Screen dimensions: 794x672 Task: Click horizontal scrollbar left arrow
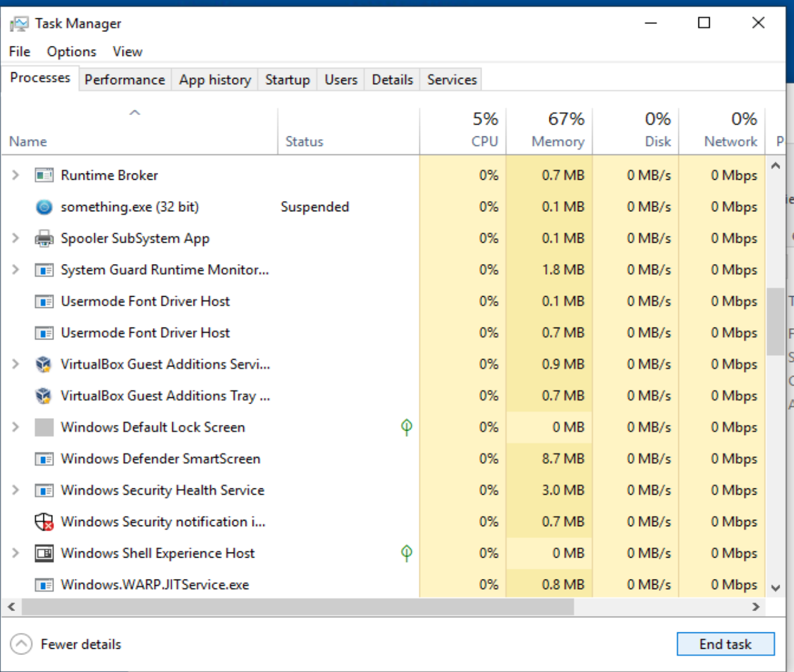click(x=11, y=607)
